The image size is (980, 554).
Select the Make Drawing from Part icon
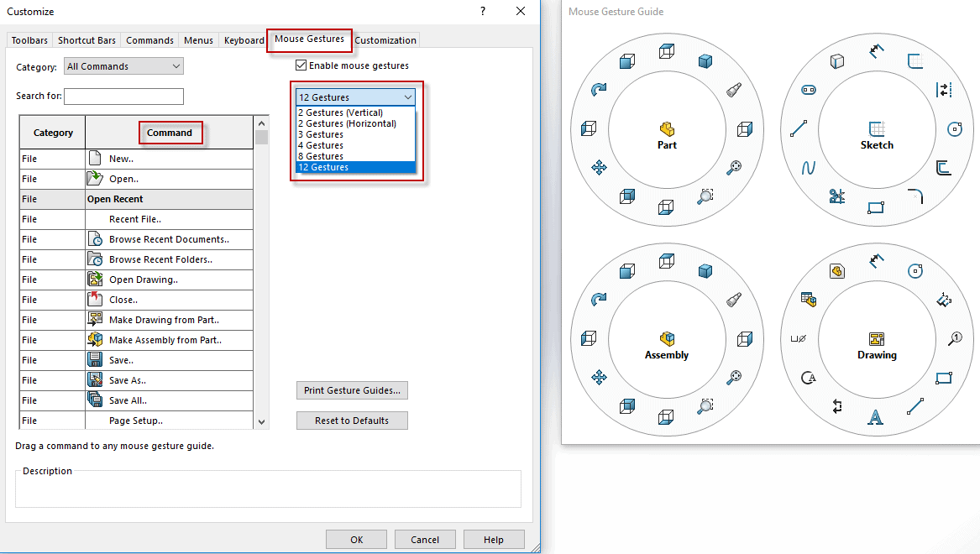tap(95, 320)
